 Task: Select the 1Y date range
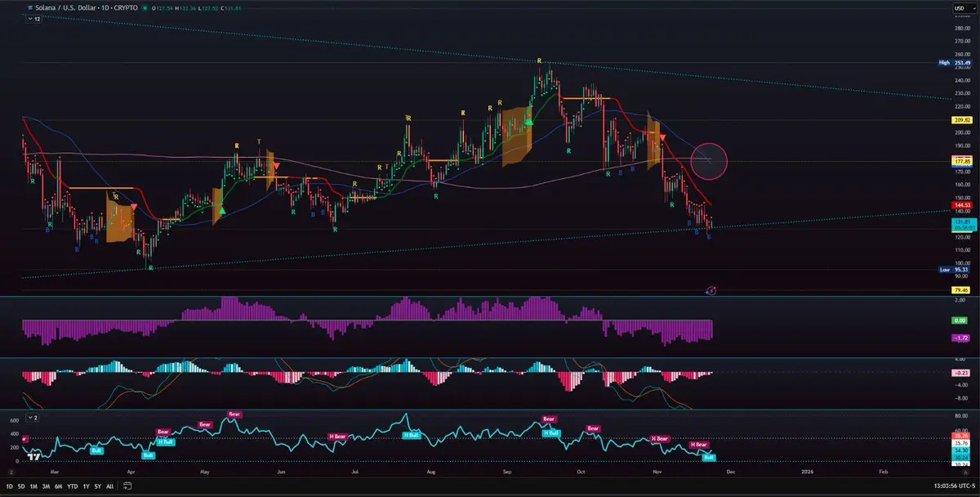click(x=87, y=486)
